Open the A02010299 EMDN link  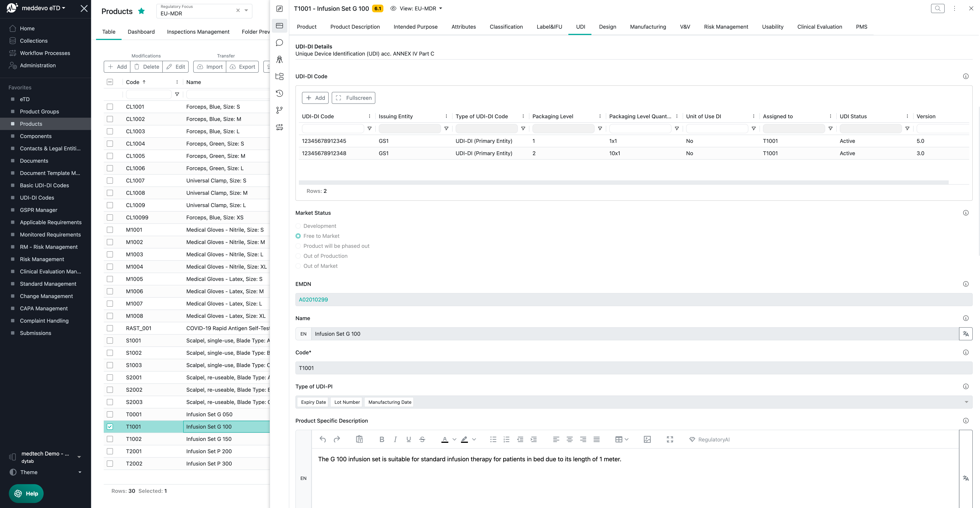pyautogui.click(x=313, y=300)
